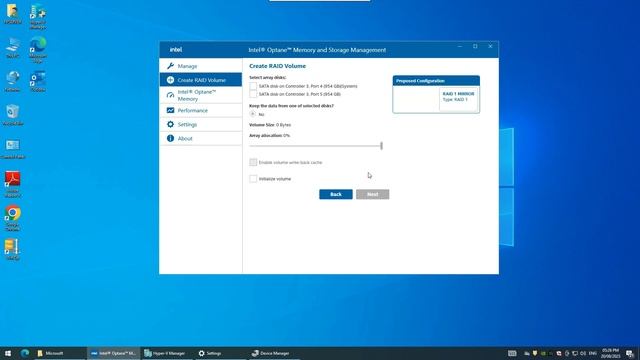Open touch keyboard icon in system tray
The image size is (640, 360).
pyautogui.click(x=512, y=353)
